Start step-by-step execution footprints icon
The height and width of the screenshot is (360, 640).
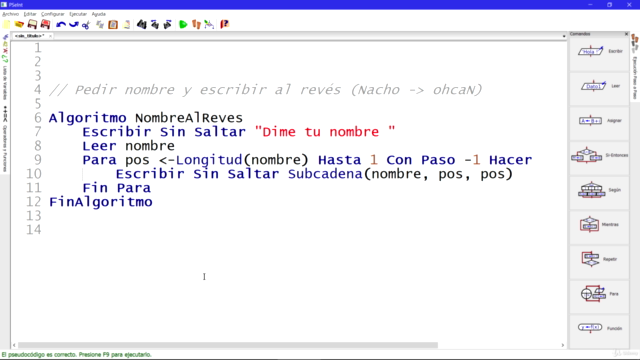click(x=196, y=24)
